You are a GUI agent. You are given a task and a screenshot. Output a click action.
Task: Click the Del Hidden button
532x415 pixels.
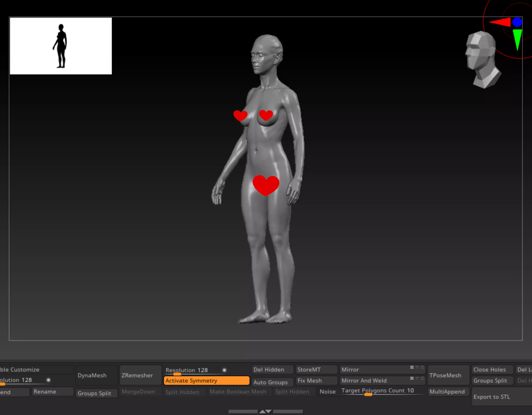[272, 370]
